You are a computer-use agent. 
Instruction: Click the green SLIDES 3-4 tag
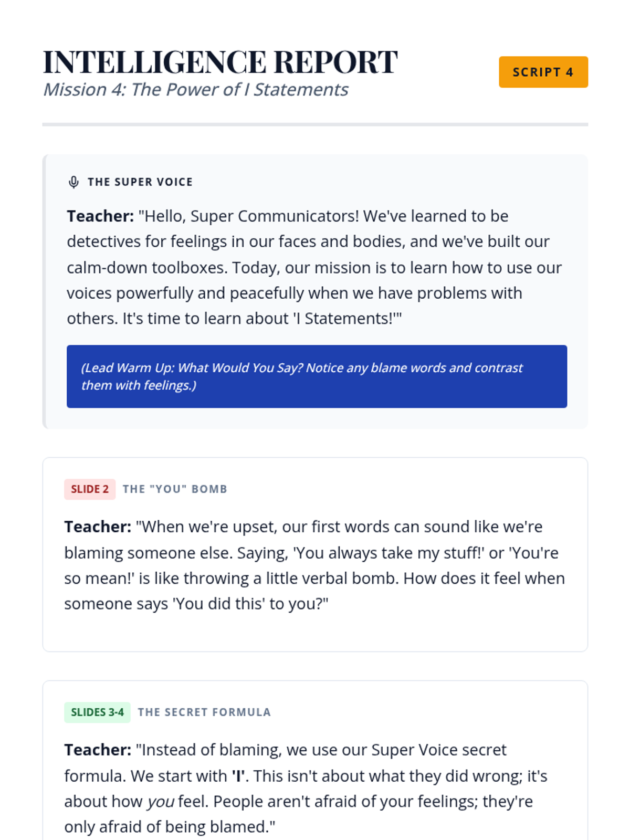(x=97, y=712)
